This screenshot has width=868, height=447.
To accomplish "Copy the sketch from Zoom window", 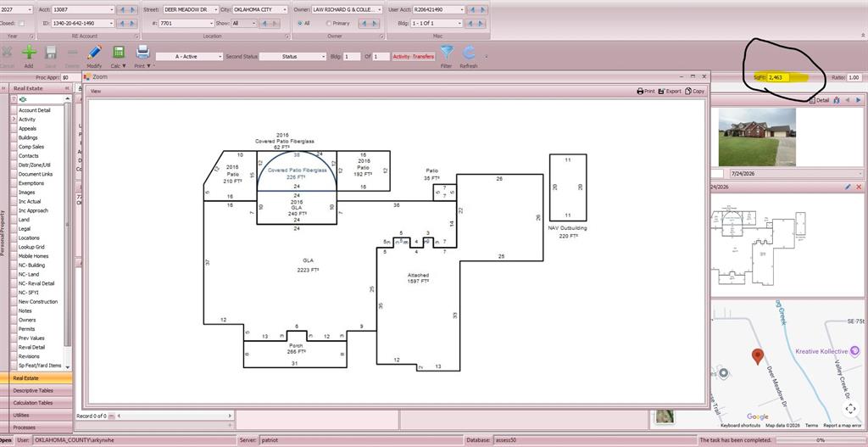I will point(695,92).
